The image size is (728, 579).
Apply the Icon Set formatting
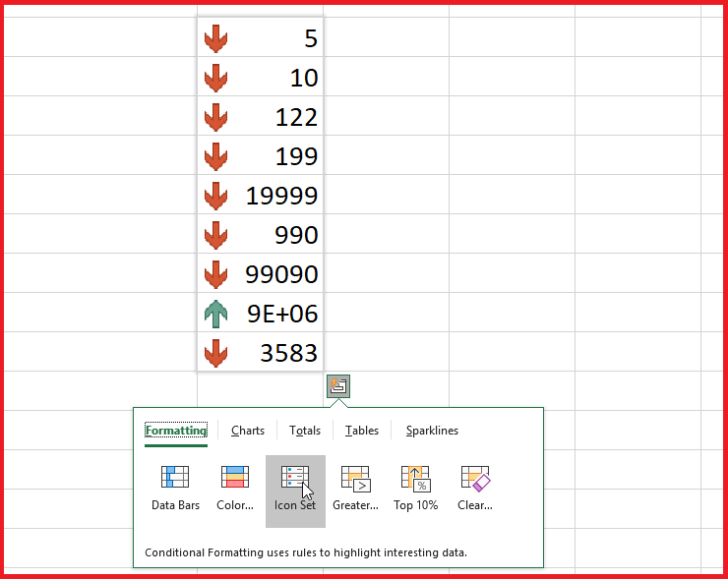tap(295, 479)
